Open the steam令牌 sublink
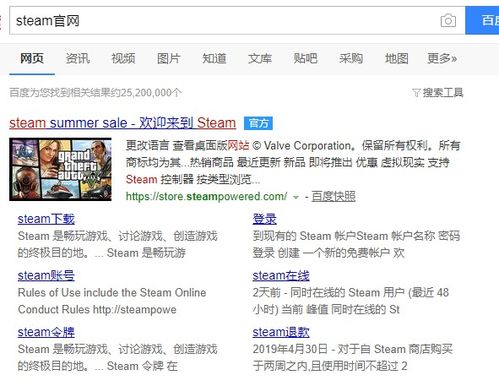 pos(46,332)
